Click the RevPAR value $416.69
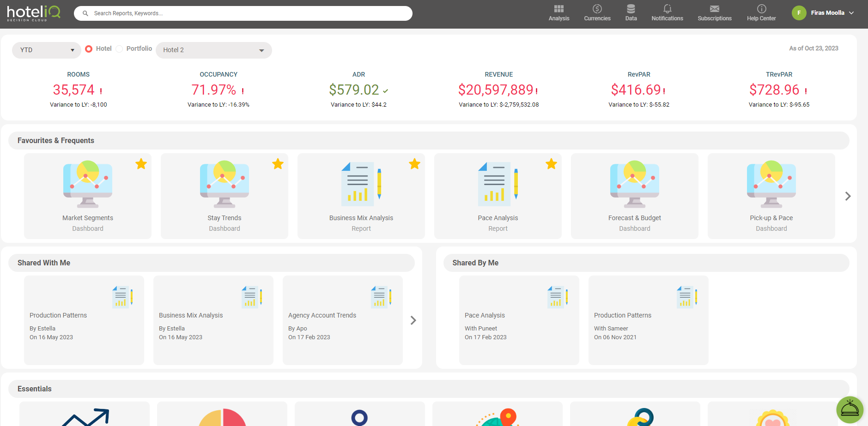The height and width of the screenshot is (426, 868). (x=636, y=90)
